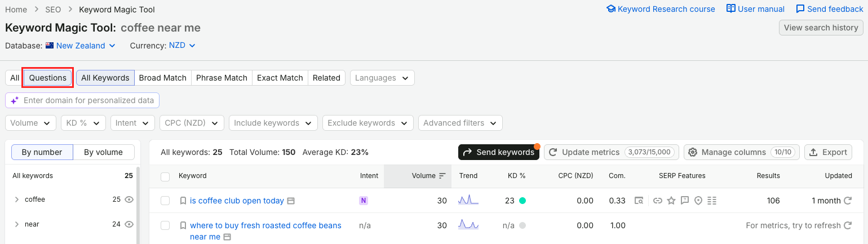This screenshot has width=868, height=244.
Task: Click the User manual book icon
Action: tap(731, 9)
